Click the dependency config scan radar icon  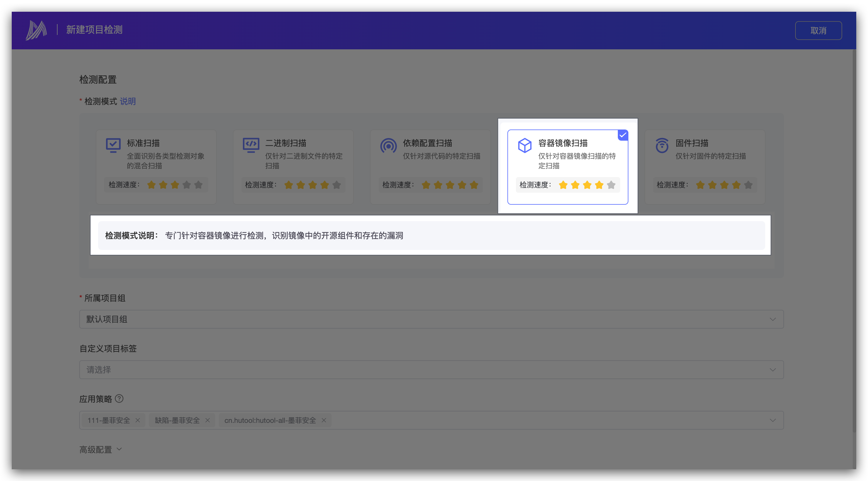pos(388,146)
